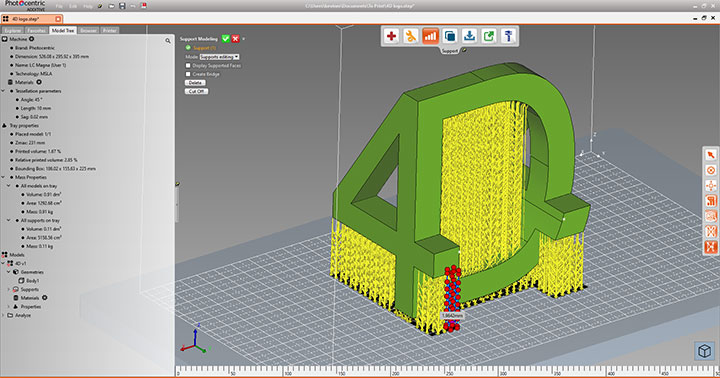The image size is (720, 378).
Task: Toggle Display Supported Faces checkbox
Action: (188, 65)
